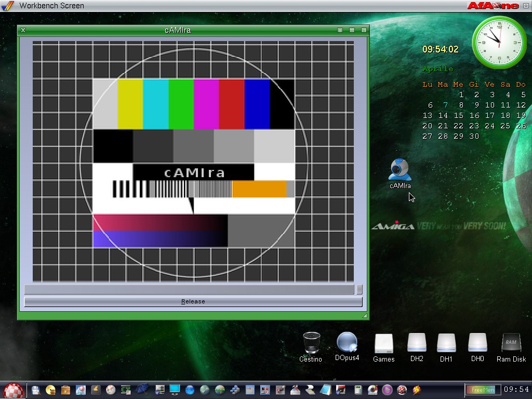532x399 pixels.
Task: Open the DH1 drive
Action: 446,343
